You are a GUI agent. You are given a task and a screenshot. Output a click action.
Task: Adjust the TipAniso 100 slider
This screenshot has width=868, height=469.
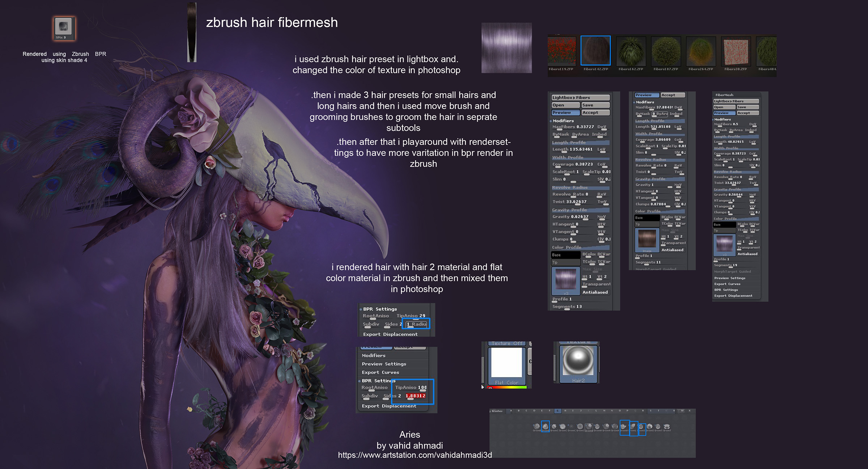tap(411, 388)
